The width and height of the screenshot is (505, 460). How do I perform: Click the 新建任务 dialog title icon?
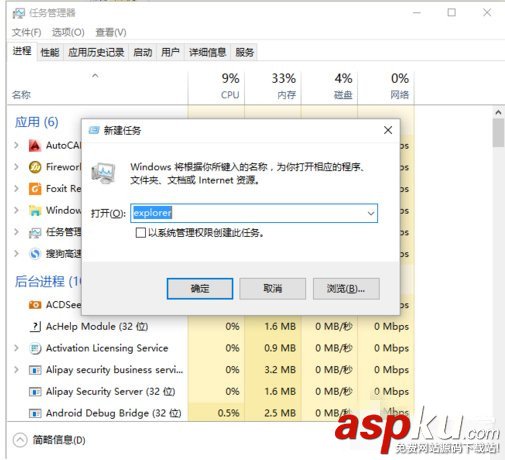point(94,130)
